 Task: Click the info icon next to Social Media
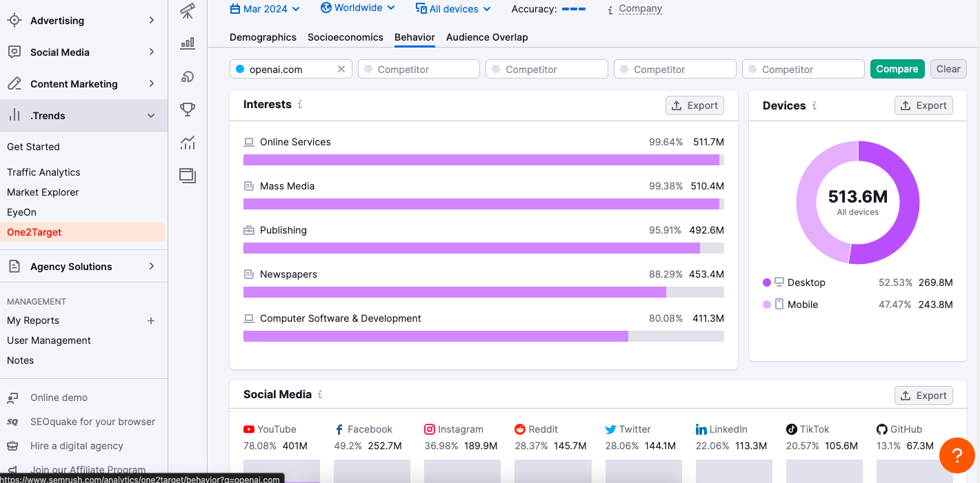(x=320, y=395)
